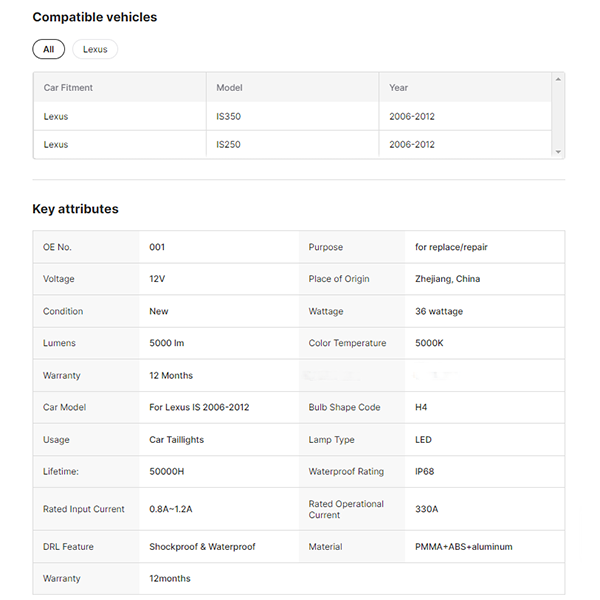
Task: Click the 5000K color temperature value
Action: click(x=431, y=343)
